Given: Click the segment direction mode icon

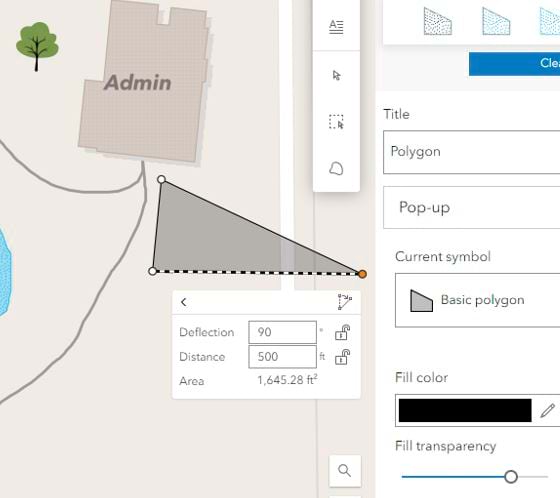Looking at the screenshot, I should (x=345, y=302).
